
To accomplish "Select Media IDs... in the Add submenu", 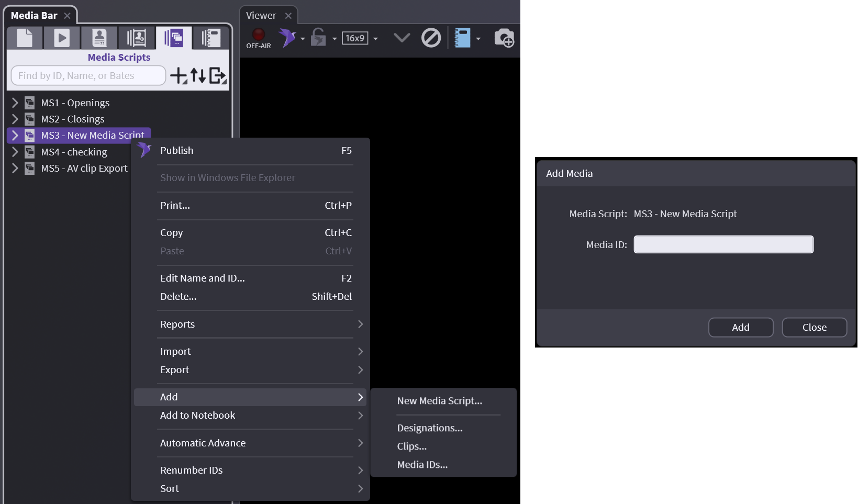I will pos(422,464).
